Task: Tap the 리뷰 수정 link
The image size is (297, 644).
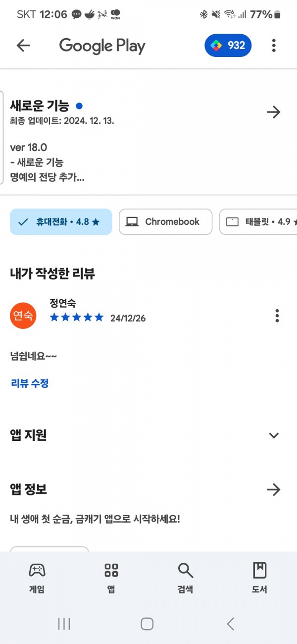Action: [x=30, y=383]
